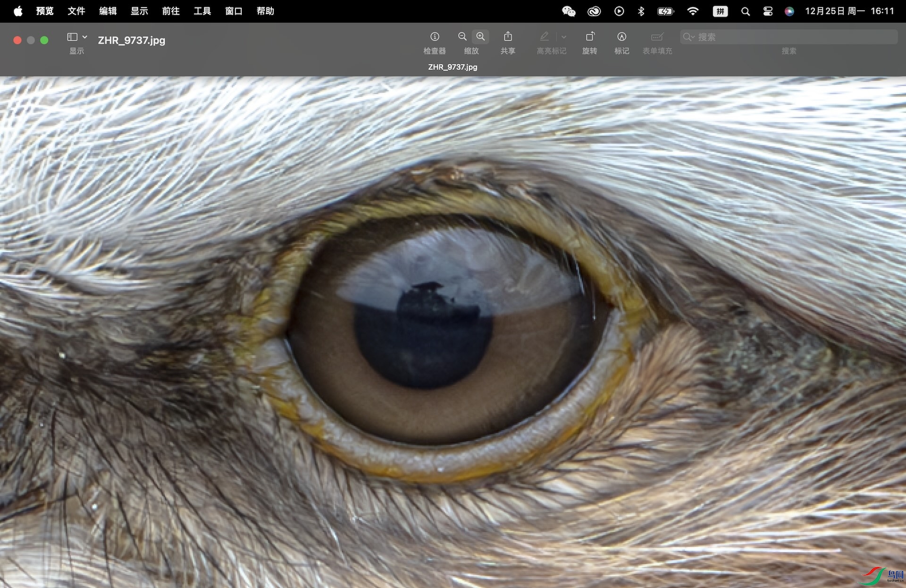The height and width of the screenshot is (588, 906).
Task: Rotate the image with 旋转 icon
Action: (590, 37)
